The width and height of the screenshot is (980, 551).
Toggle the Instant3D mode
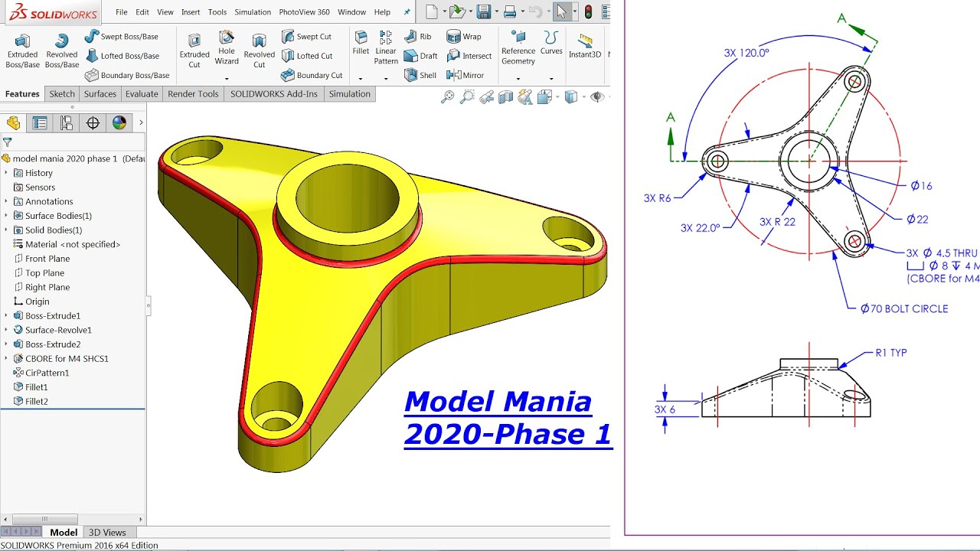coord(585,46)
